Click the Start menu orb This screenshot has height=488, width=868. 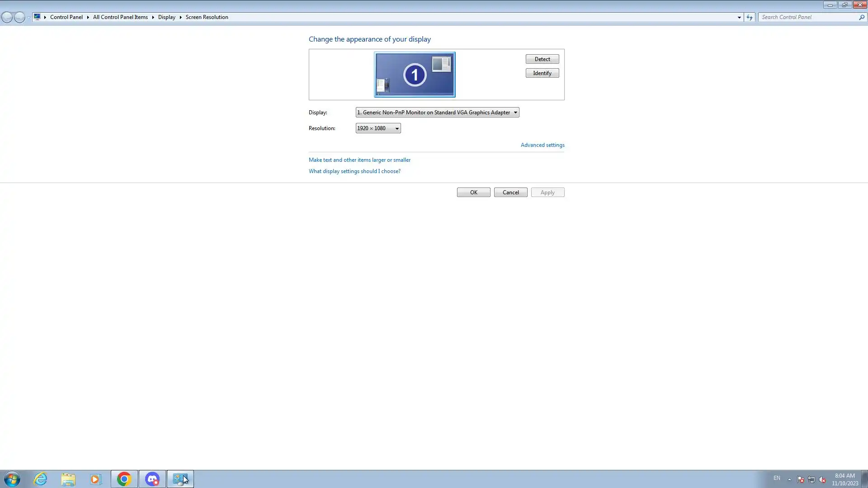click(x=12, y=479)
